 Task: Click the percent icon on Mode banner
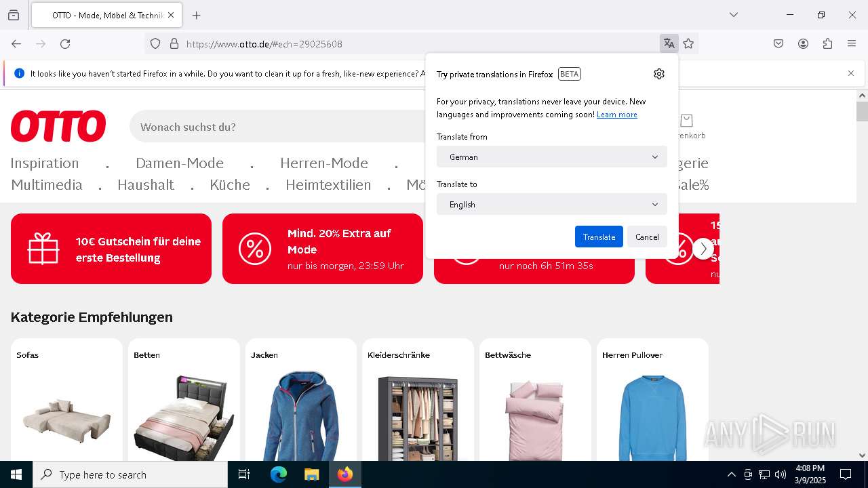coord(255,249)
